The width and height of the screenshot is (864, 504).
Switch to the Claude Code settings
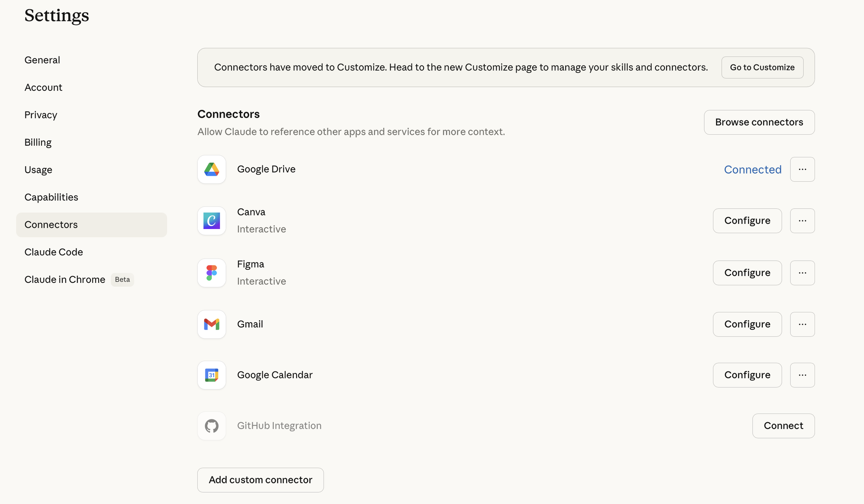54,252
